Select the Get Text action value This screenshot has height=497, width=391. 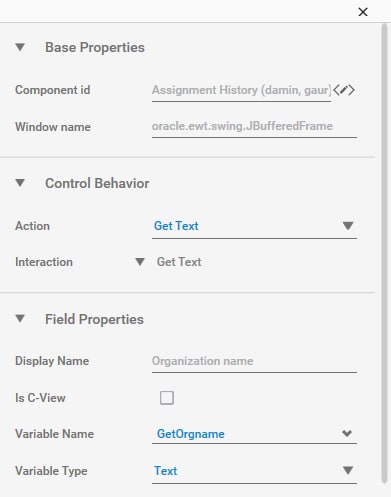176,226
